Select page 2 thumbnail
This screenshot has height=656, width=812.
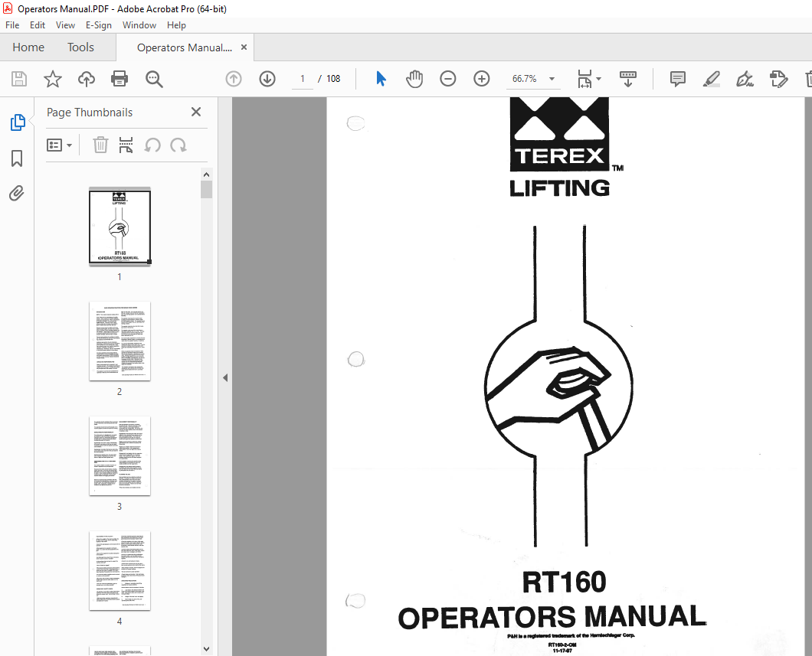coord(120,341)
